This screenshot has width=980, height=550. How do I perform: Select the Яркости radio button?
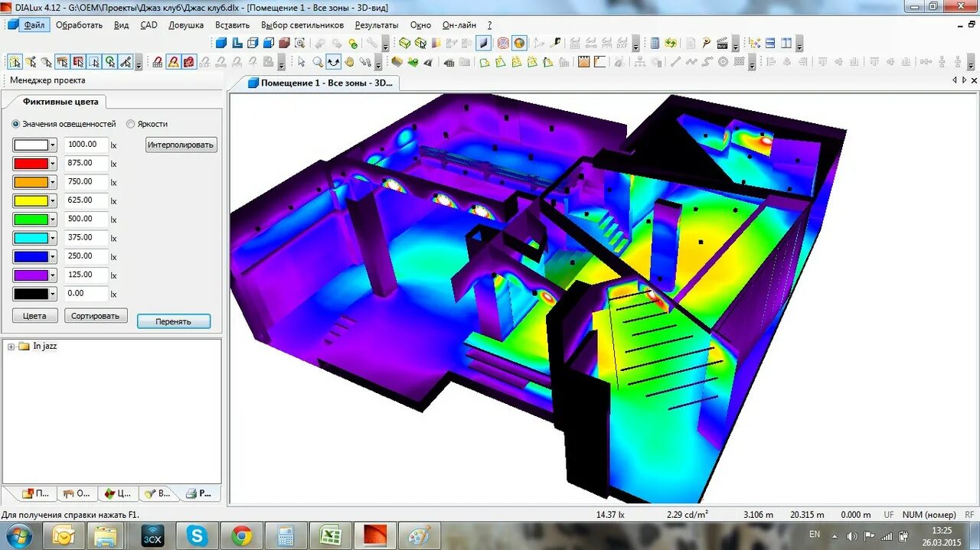pyautogui.click(x=131, y=124)
